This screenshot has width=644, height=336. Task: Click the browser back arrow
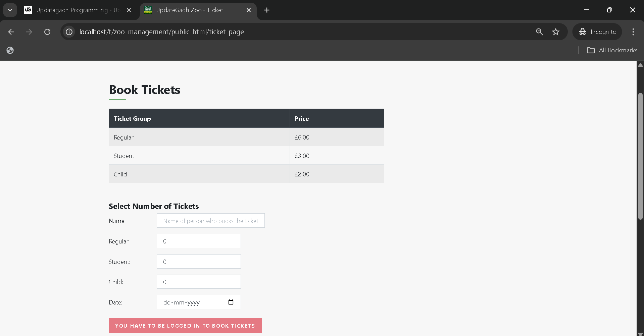(11, 32)
